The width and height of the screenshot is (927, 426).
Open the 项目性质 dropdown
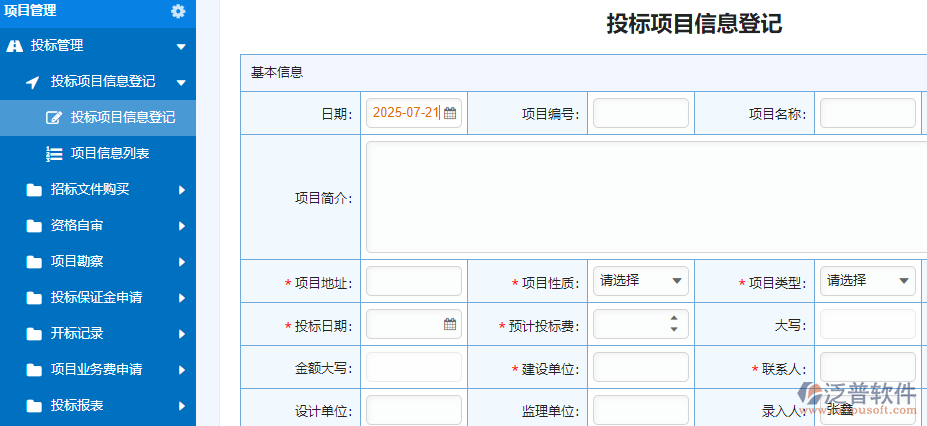(640, 281)
